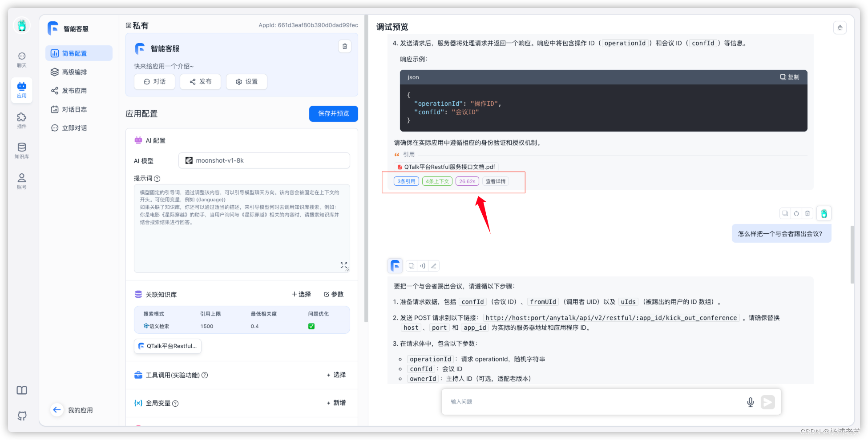Viewport: 868px width, 440px height.
Task: Edit the assistant message using the pencil icon
Action: click(433, 265)
